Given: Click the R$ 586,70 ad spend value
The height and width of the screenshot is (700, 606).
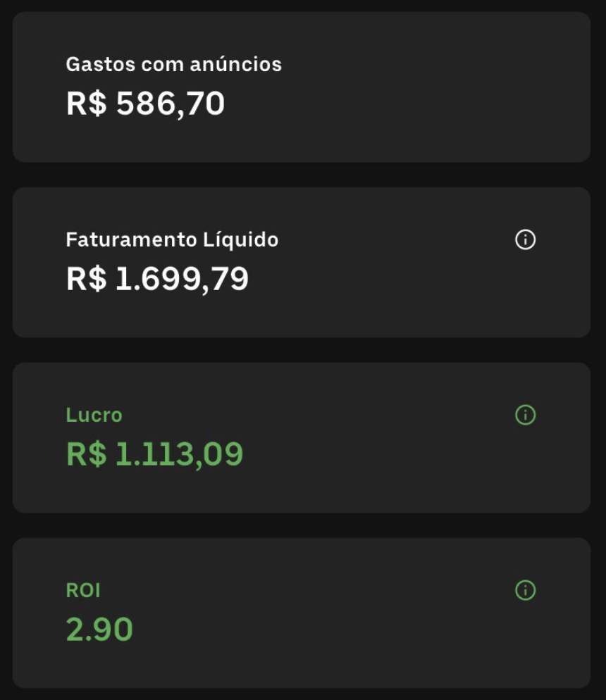Looking at the screenshot, I should tap(145, 104).
